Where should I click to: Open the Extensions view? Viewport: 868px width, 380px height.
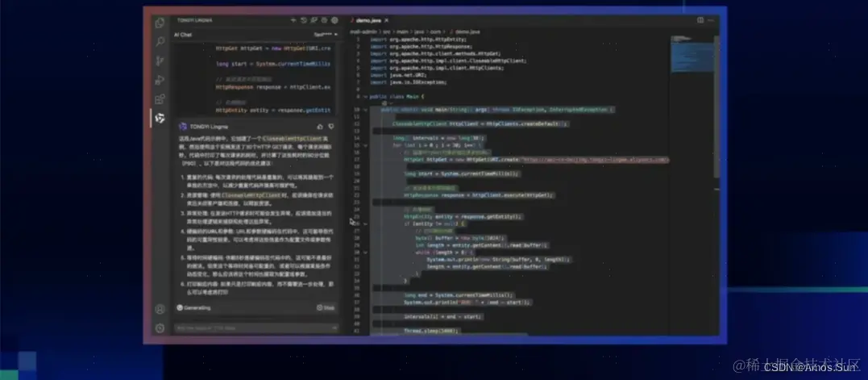(x=160, y=99)
